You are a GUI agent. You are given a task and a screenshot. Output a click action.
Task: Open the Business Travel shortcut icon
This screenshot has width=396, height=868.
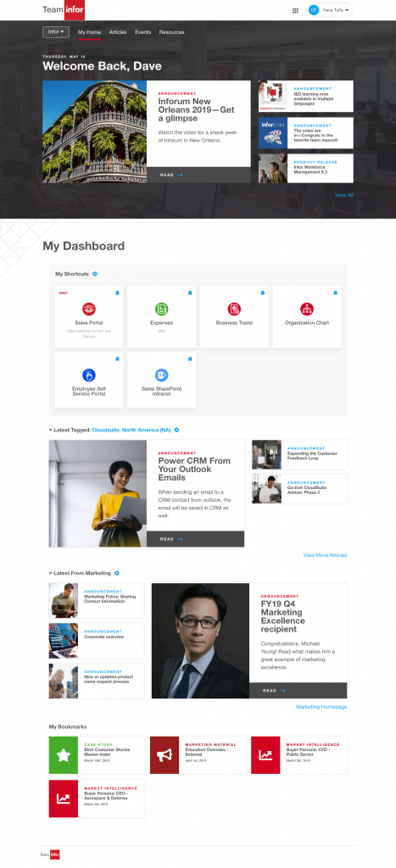click(234, 309)
